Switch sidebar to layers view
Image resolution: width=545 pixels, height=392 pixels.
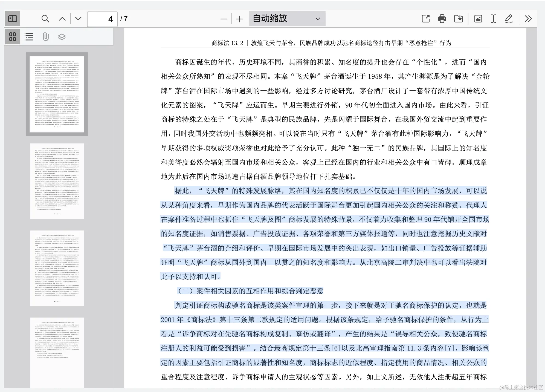pyautogui.click(x=62, y=36)
